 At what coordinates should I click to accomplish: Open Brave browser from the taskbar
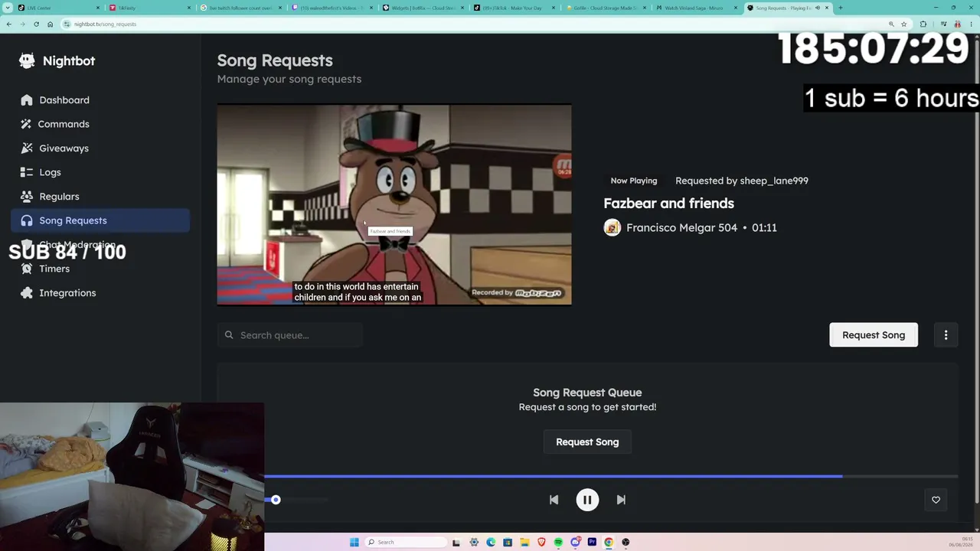541,542
